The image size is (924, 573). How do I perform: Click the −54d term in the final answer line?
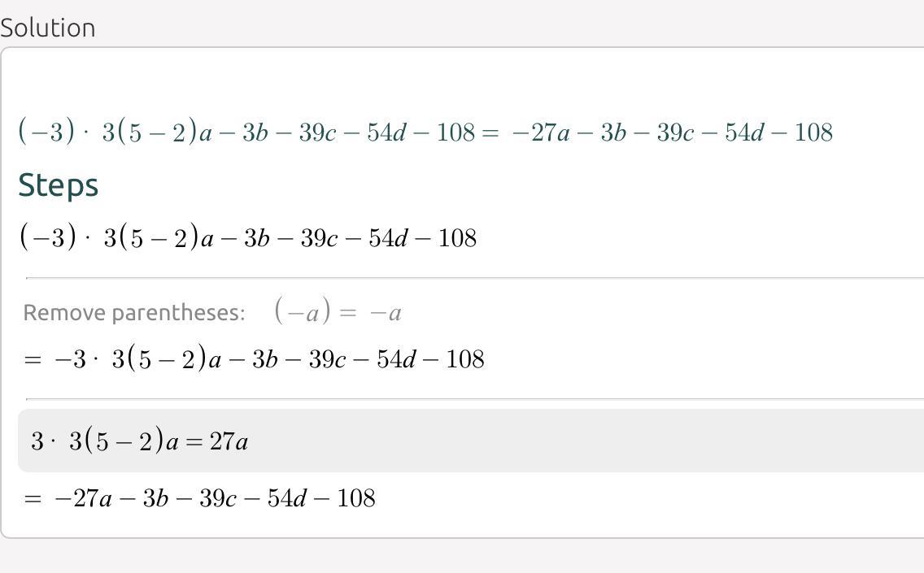click(275, 498)
